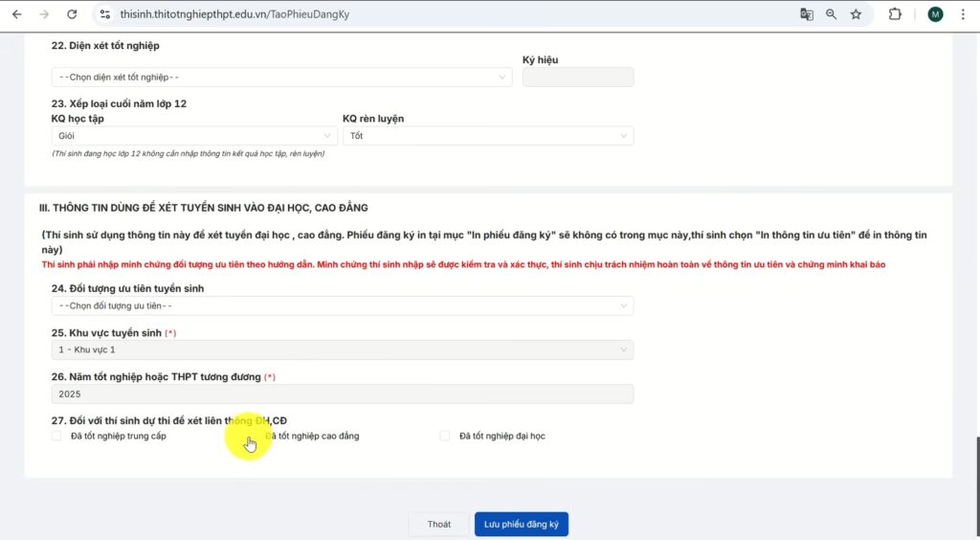Screen dimensions: 980x540
Task: Click the Thoát button
Action: [438, 524]
